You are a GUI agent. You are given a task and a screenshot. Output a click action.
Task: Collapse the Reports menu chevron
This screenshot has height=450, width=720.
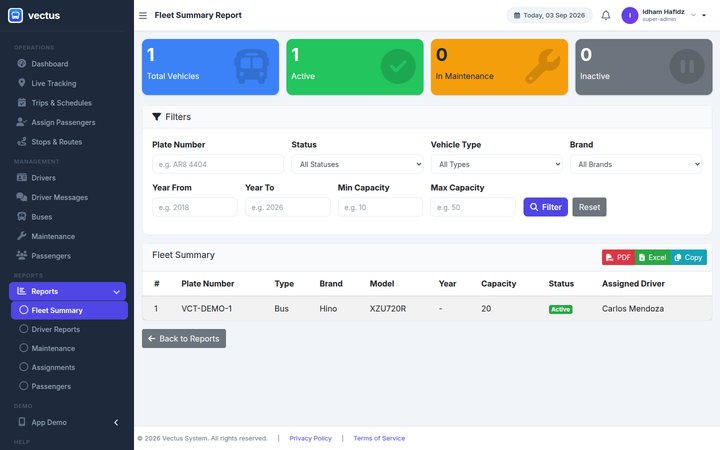[116, 292]
